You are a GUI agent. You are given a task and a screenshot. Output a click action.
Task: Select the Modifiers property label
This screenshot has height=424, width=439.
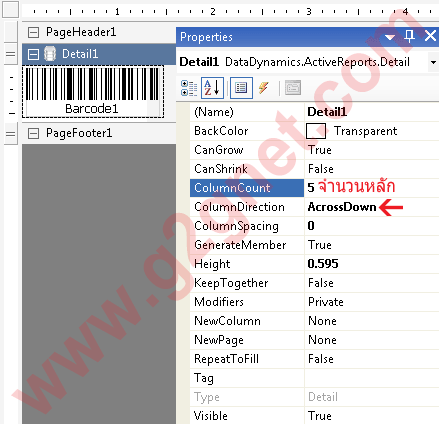[219, 302]
